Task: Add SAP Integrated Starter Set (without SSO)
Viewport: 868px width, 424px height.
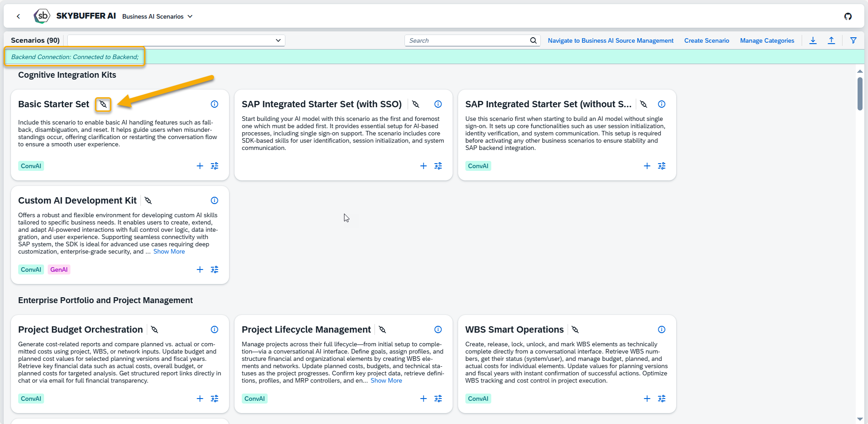Action: point(647,166)
